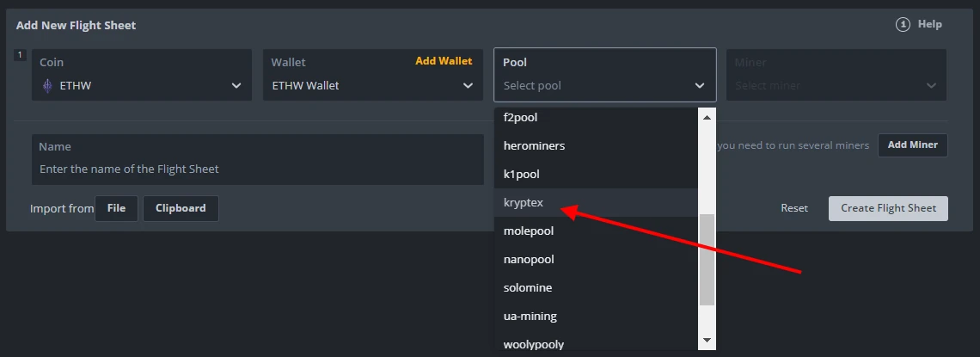
Task: Select the ua-mining pool entry
Action: (530, 316)
